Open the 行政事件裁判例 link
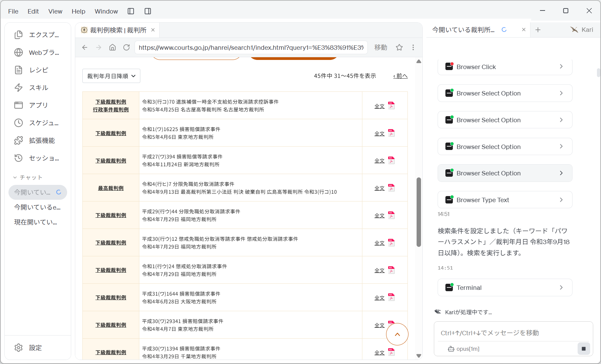 click(111, 110)
